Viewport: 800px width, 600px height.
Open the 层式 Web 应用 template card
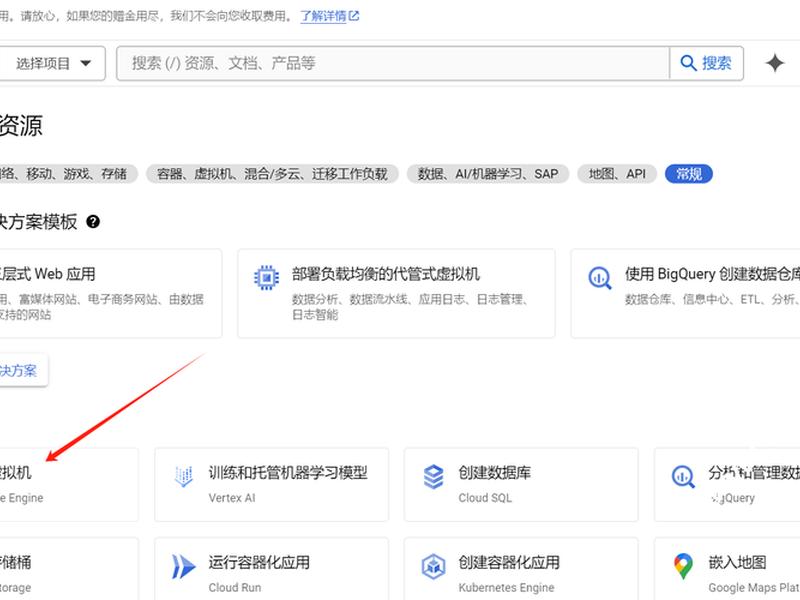click(111, 293)
